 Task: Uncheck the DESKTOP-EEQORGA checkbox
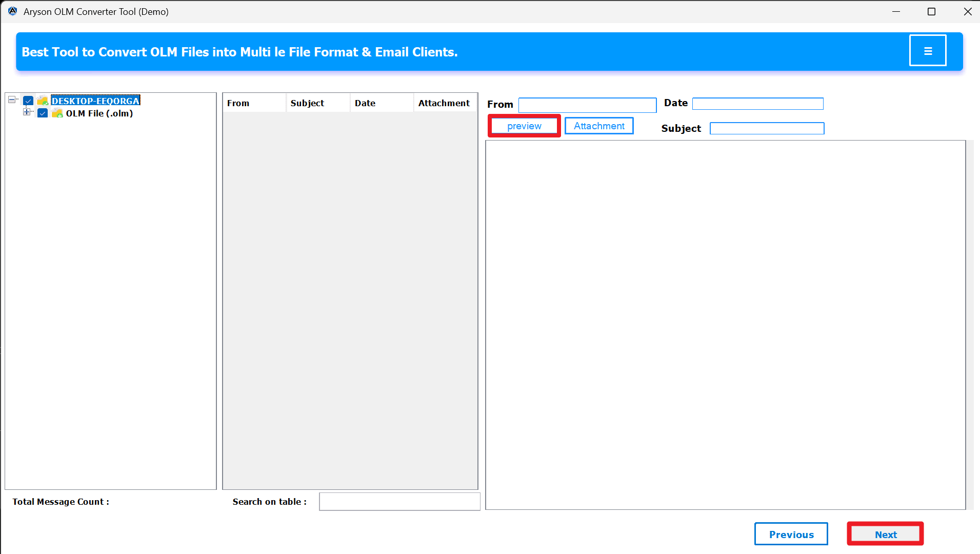(28, 101)
